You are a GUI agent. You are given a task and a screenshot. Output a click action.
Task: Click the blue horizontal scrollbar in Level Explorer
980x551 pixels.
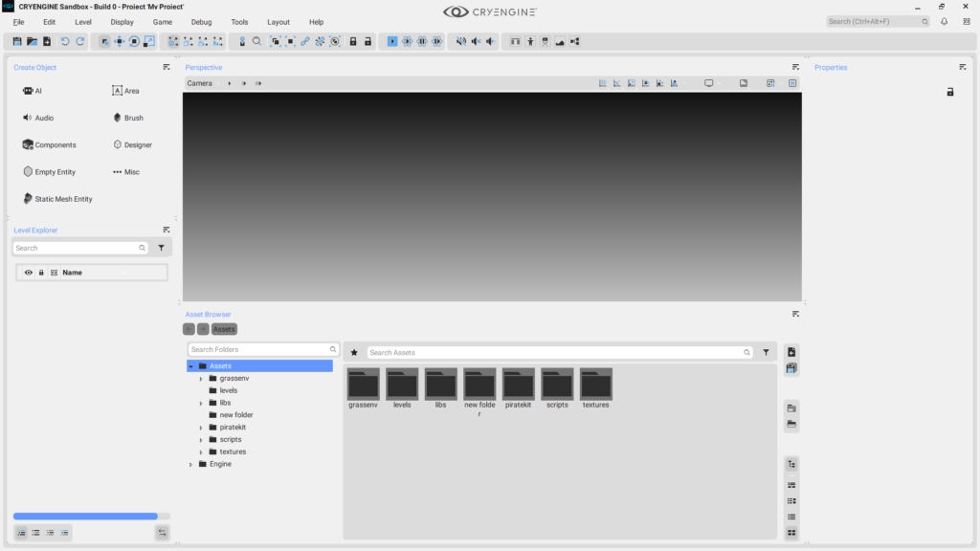[x=85, y=517]
